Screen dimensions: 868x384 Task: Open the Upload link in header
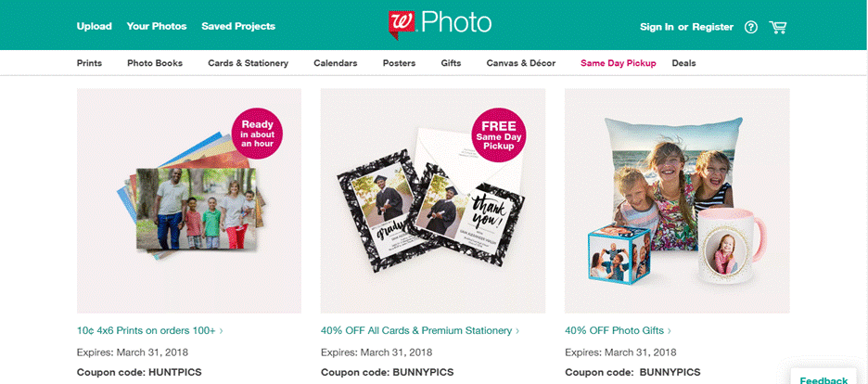click(94, 26)
